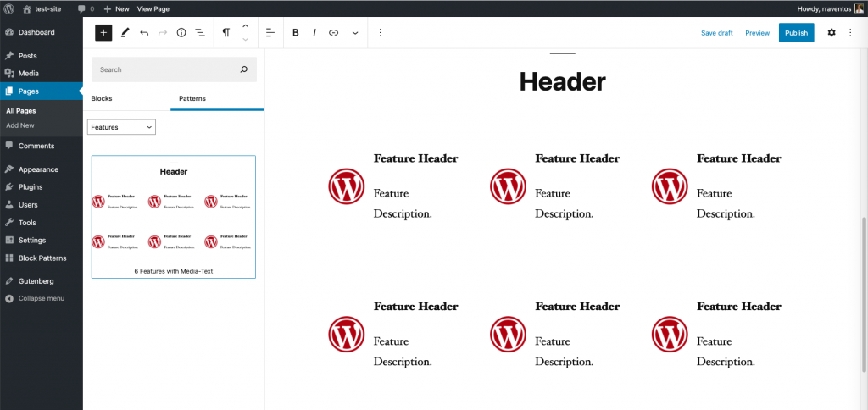Click the Preview button
The width and height of the screenshot is (868, 410).
(757, 33)
